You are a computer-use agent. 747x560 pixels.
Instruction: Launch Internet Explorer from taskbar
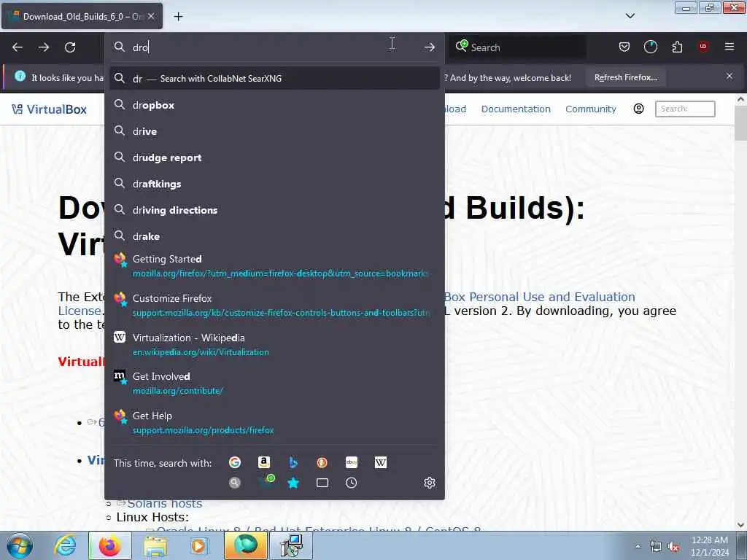point(65,545)
